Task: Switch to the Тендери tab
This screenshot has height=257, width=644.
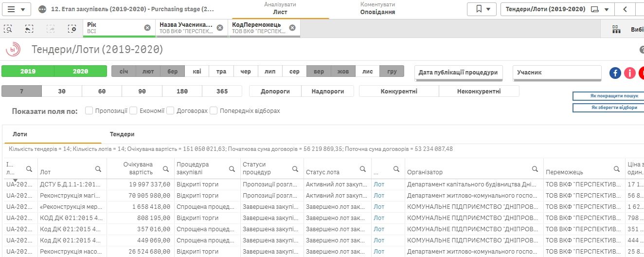Action: tap(122, 134)
